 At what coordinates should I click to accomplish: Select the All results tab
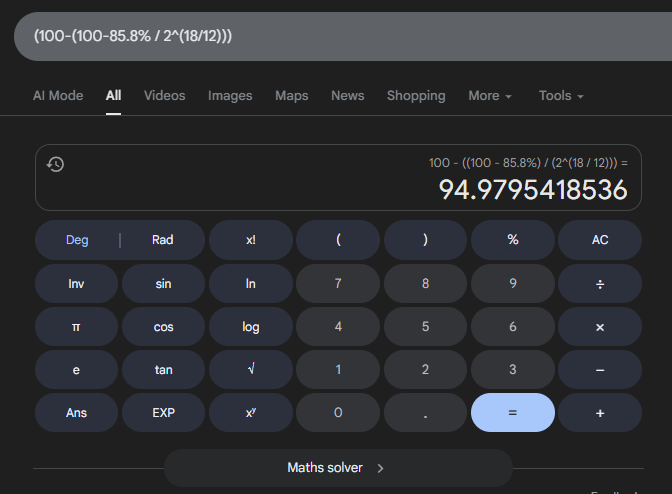(x=114, y=96)
